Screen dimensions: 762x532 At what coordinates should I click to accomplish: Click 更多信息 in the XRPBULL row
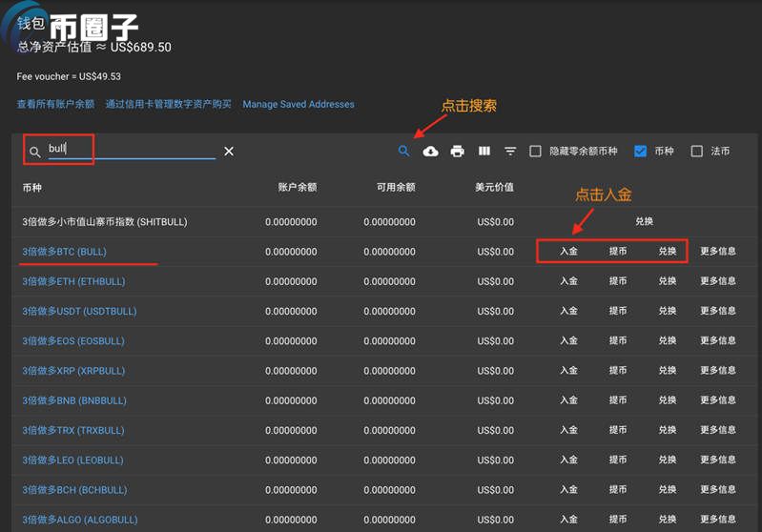[718, 370]
